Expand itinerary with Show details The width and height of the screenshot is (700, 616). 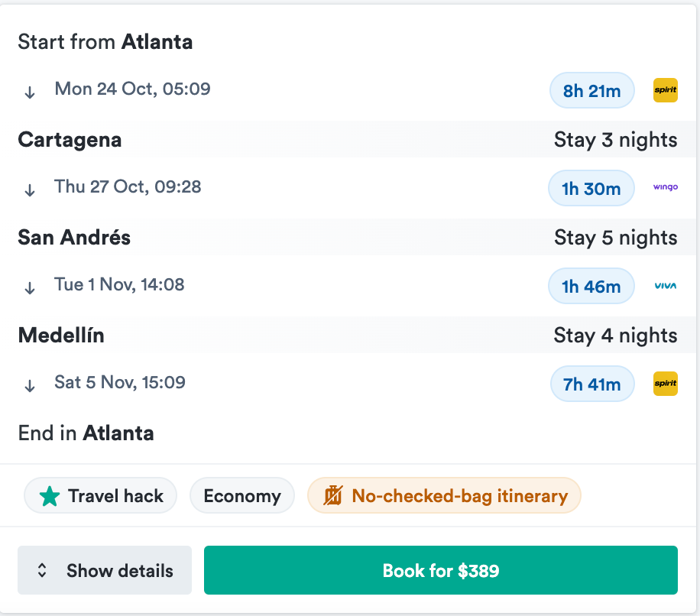(x=105, y=570)
